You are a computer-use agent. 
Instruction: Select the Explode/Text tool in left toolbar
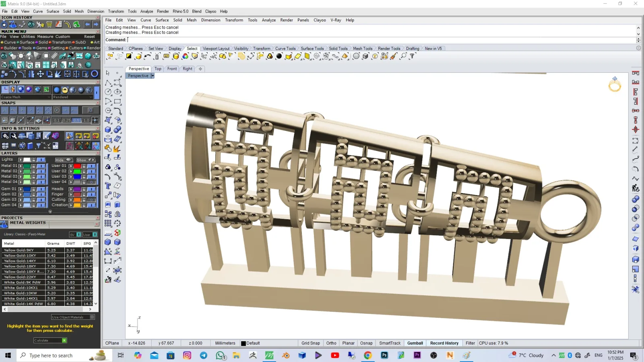[x=108, y=186]
